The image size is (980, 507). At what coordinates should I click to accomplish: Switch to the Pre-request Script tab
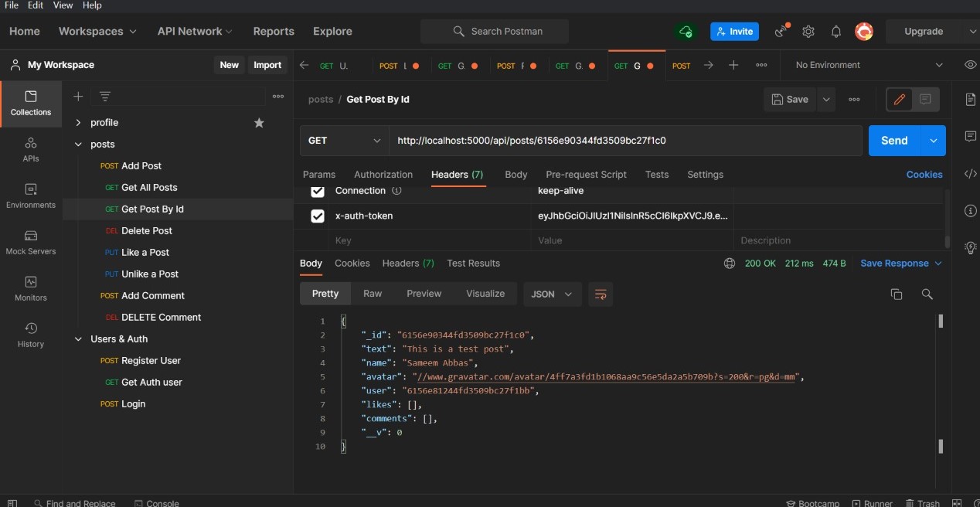(586, 175)
